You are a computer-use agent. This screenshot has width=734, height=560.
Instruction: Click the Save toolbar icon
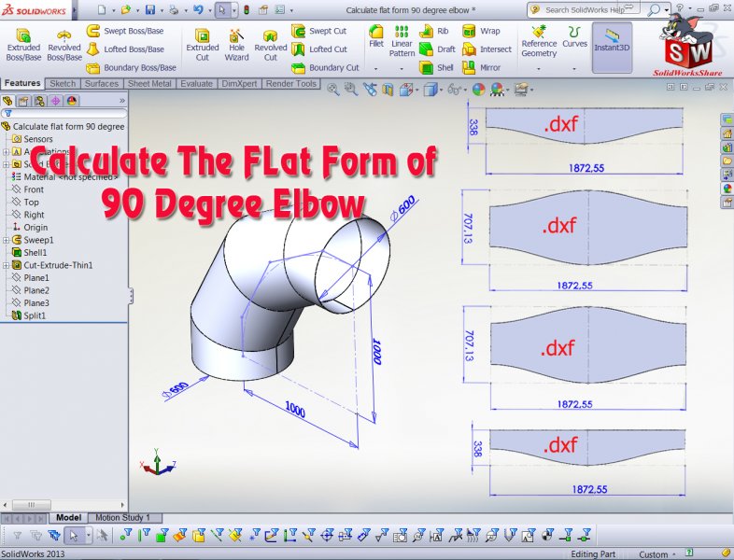click(x=150, y=9)
